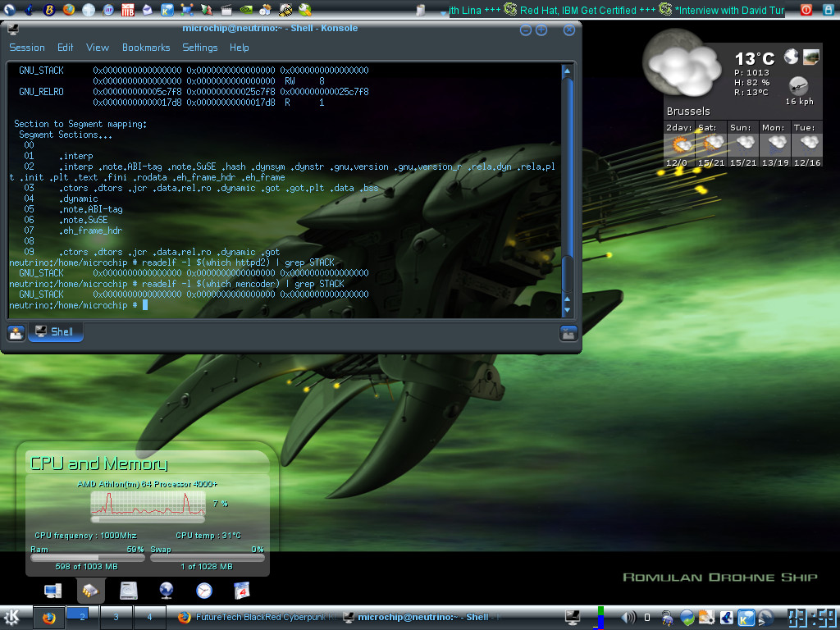840x630 pixels.
Task: Open the network connections icon in top panel
Action: (187, 9)
